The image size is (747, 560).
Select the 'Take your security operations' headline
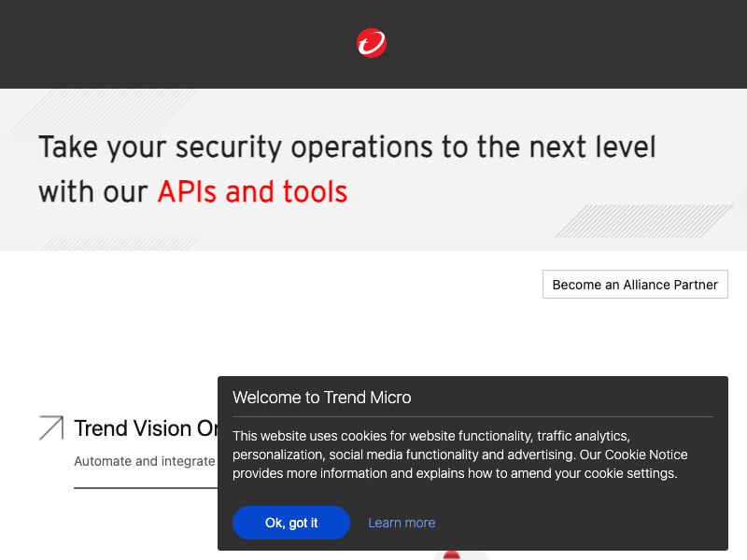coord(347,169)
